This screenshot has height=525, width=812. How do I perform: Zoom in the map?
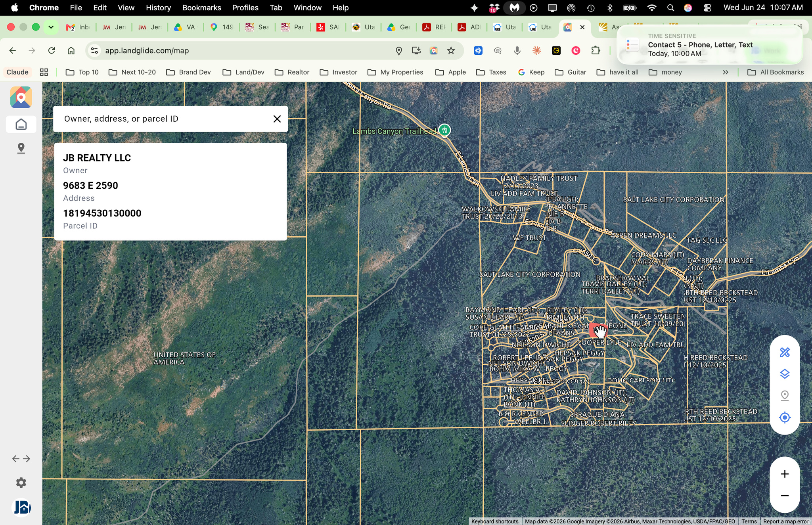tap(785, 474)
